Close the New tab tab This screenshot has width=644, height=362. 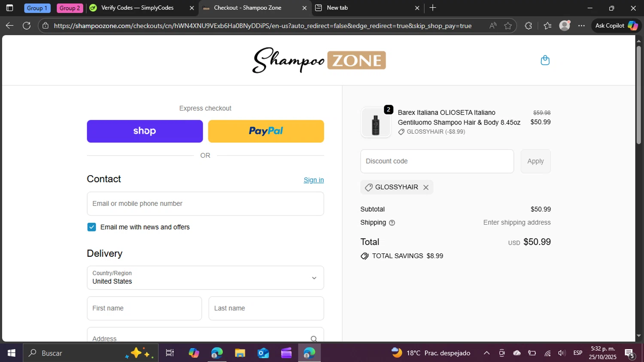417,8
